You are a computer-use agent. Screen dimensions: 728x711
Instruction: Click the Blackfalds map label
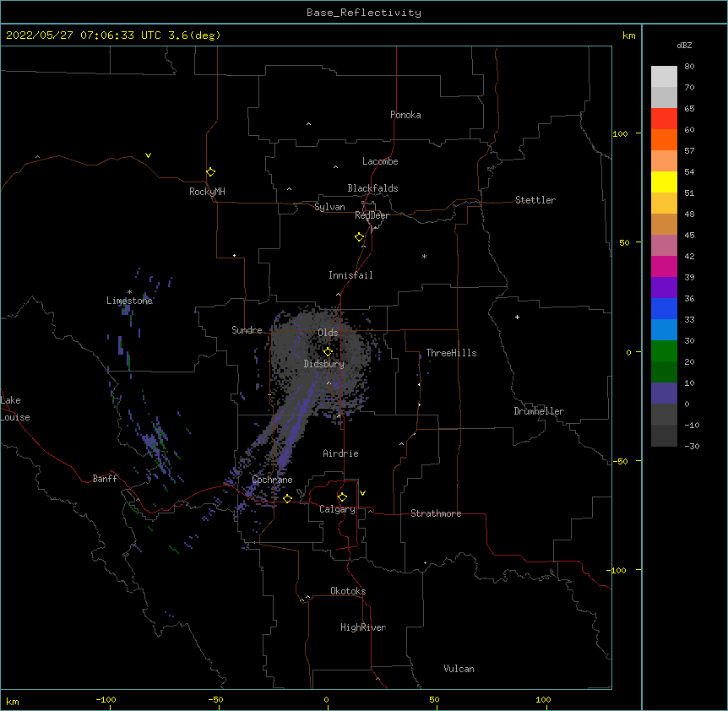click(372, 188)
